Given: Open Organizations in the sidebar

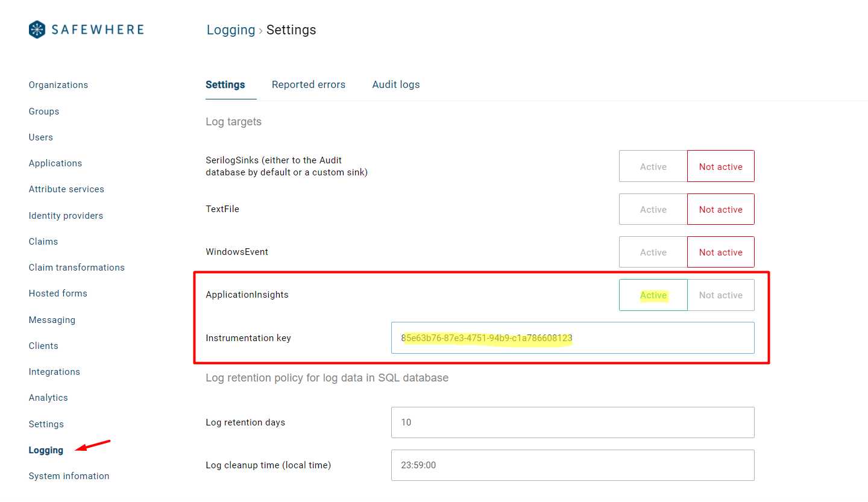Looking at the screenshot, I should pos(58,85).
